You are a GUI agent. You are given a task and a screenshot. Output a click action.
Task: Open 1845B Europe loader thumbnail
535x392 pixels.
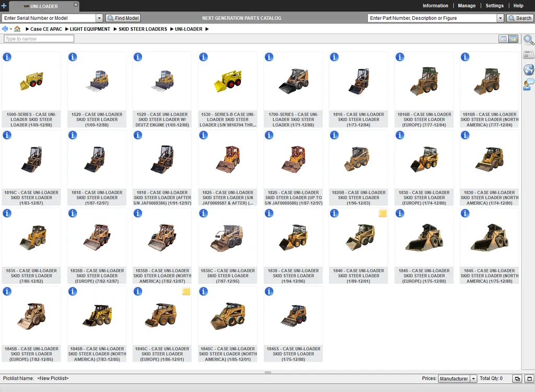(31, 316)
